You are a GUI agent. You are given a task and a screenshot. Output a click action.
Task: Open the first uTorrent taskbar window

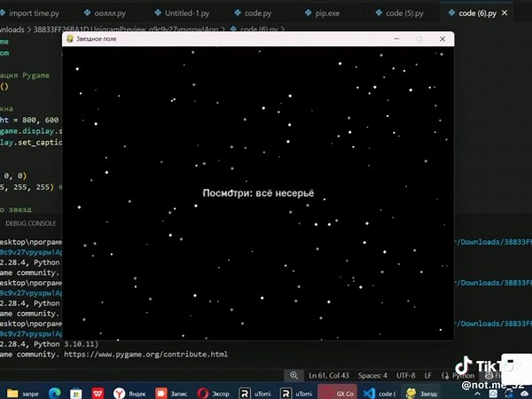coord(254,394)
